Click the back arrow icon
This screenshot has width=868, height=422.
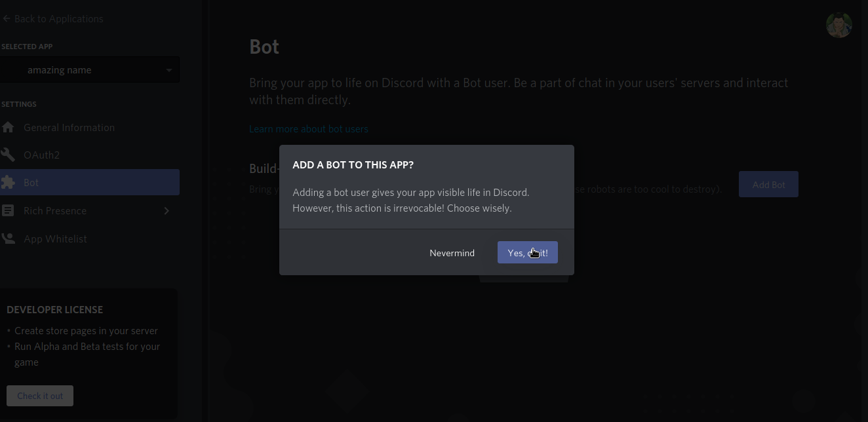pos(6,19)
